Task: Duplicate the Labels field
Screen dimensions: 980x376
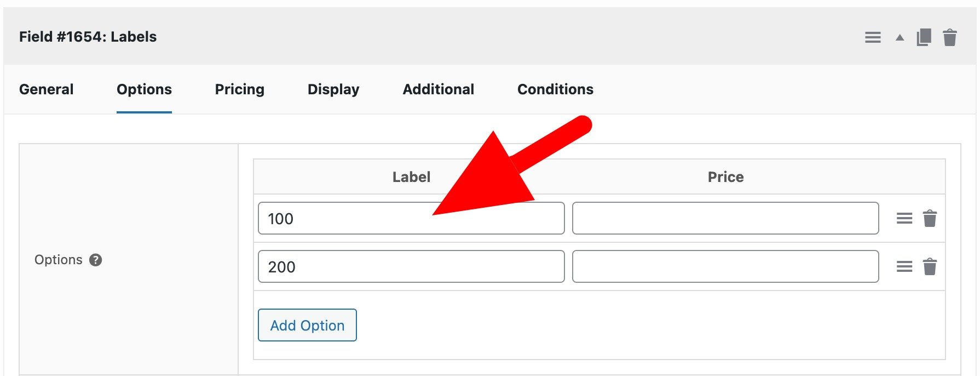Action: coord(924,37)
